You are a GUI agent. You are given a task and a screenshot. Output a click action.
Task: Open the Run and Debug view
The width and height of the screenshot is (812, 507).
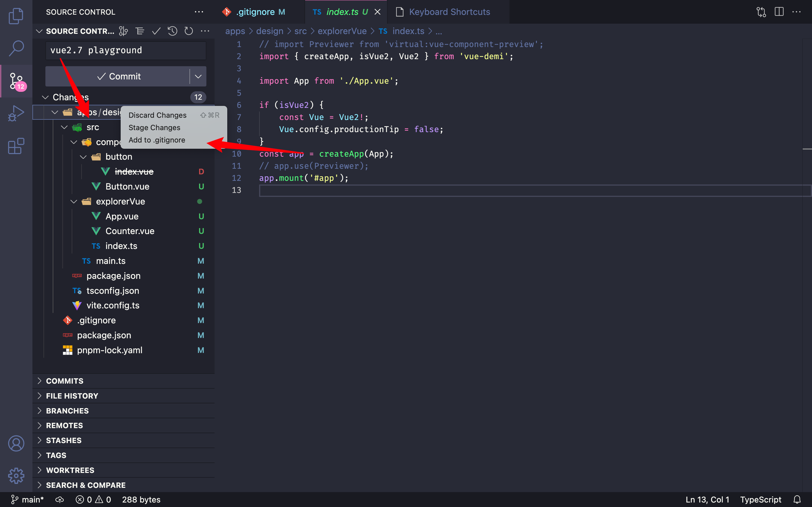coord(16,113)
